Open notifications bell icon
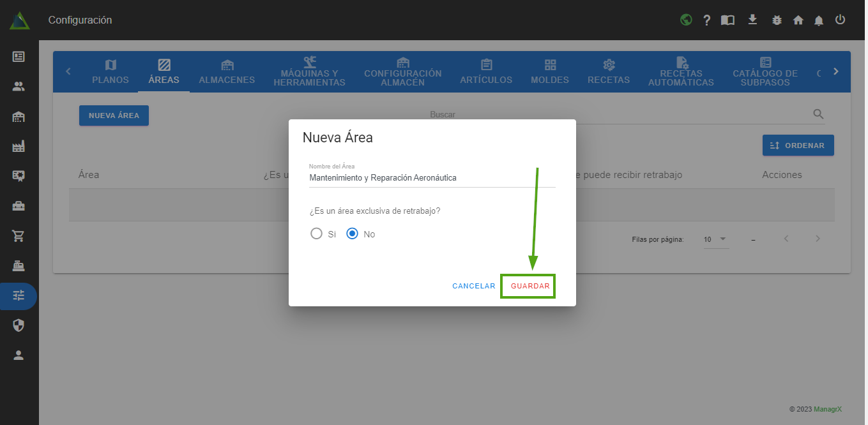 (819, 20)
